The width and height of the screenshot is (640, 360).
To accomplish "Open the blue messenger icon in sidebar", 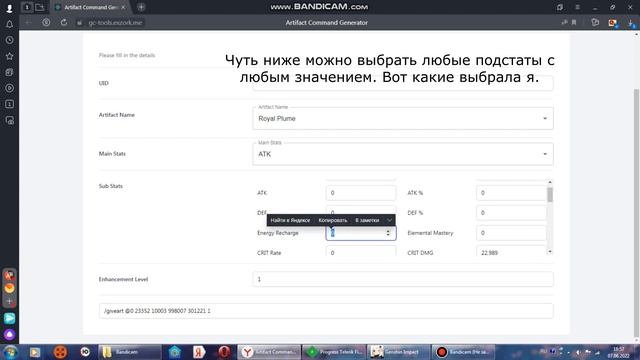I will (9, 318).
